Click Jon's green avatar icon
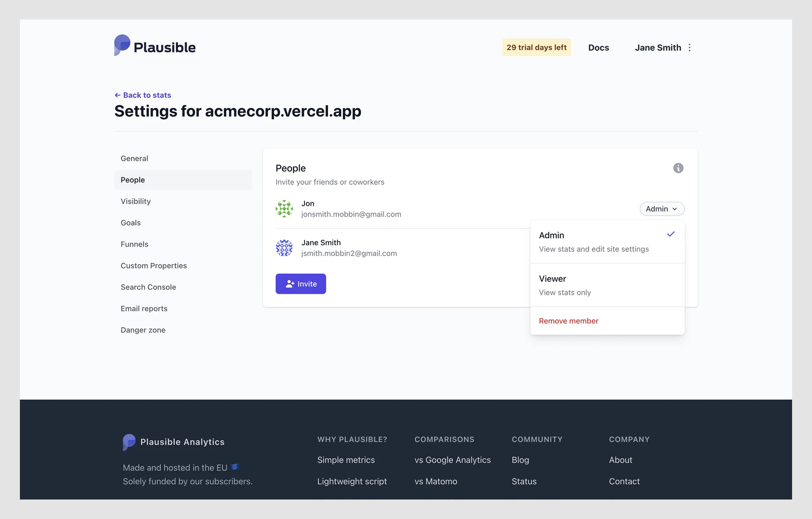This screenshot has width=812, height=519. click(284, 209)
